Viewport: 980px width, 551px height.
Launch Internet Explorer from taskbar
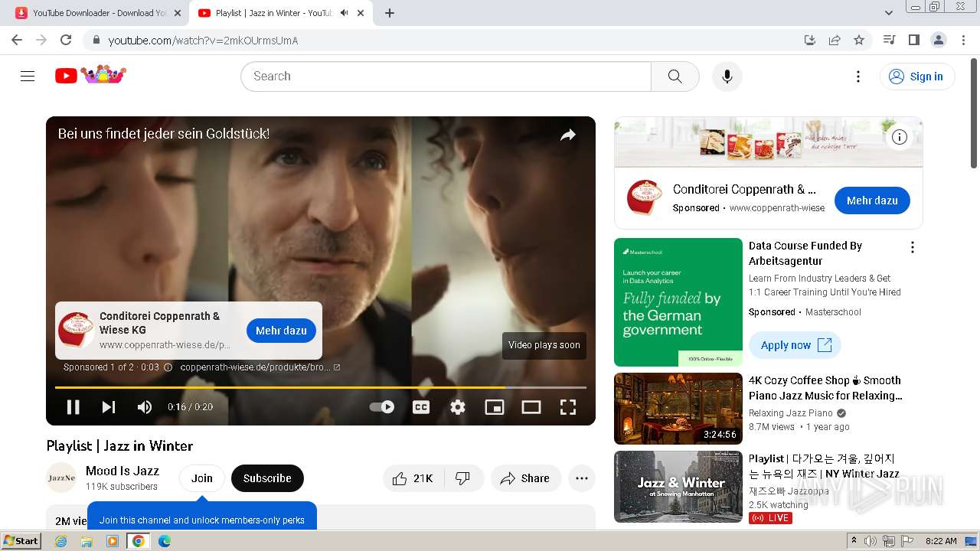tap(61, 541)
